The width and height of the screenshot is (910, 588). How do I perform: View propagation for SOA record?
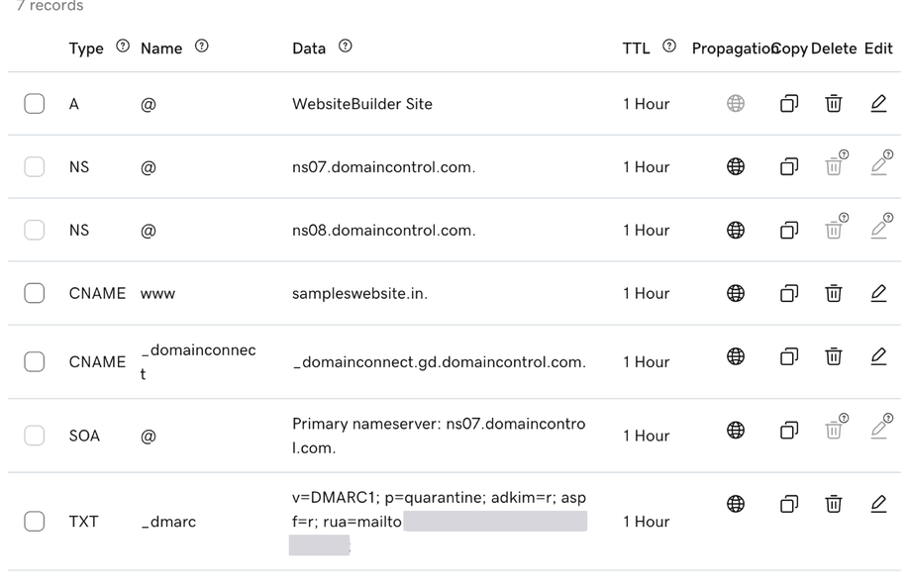pos(736,430)
